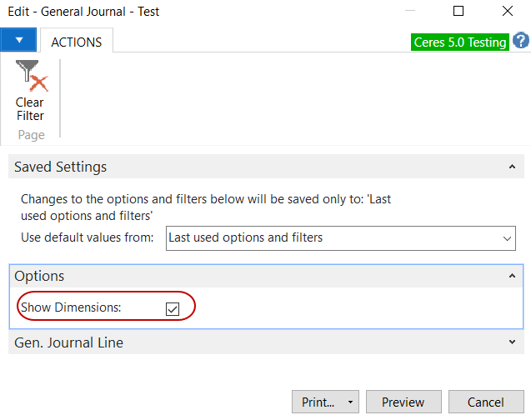
Task: Minimize the Edit General Journal window
Action: tap(409, 12)
